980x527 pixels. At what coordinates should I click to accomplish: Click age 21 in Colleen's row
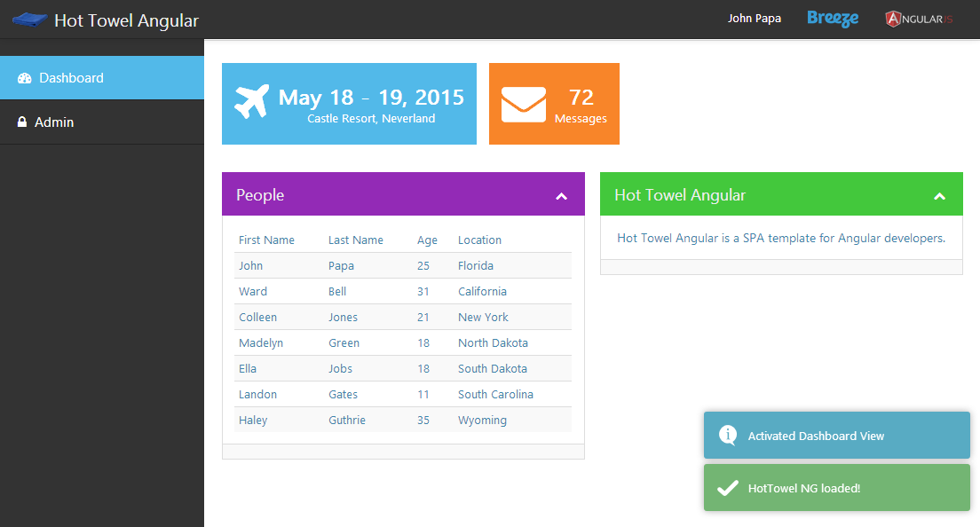423,318
